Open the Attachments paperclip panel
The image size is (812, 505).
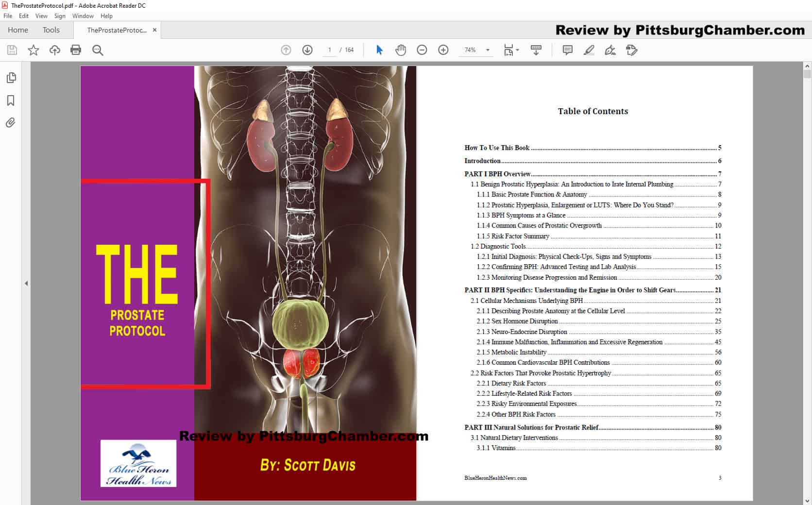pyautogui.click(x=11, y=123)
